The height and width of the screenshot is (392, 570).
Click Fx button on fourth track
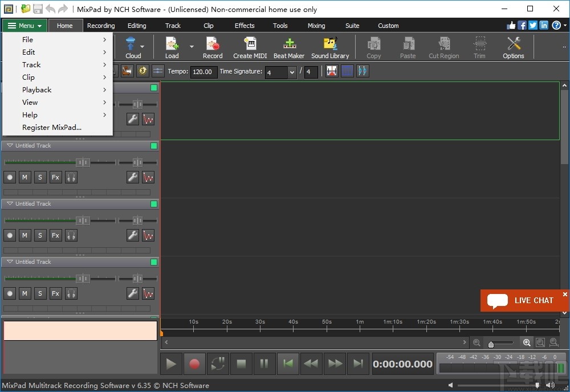pyautogui.click(x=55, y=293)
